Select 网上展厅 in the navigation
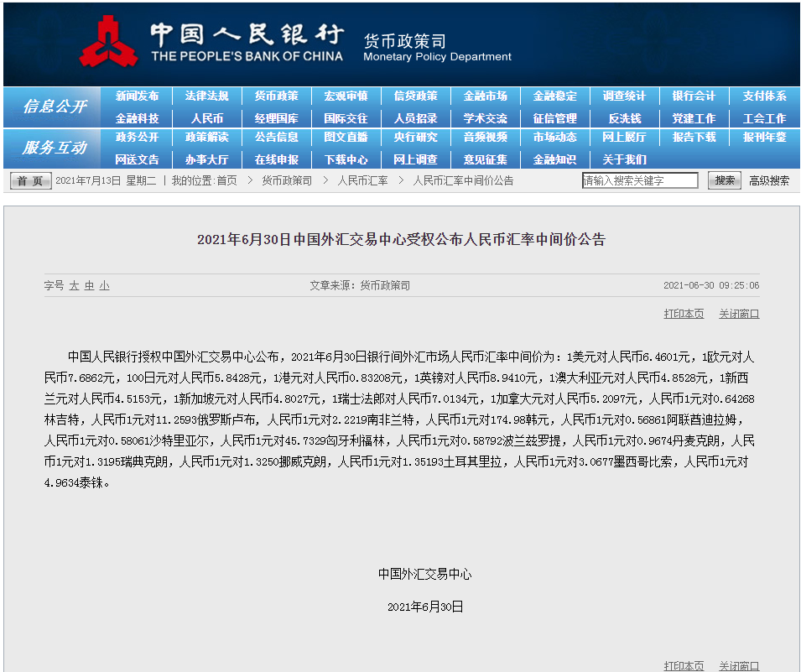 (x=624, y=138)
